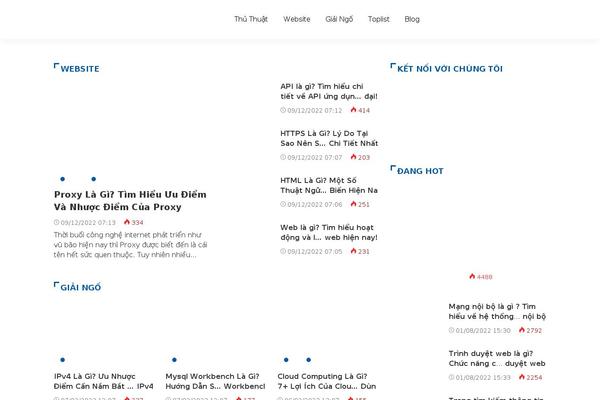Viewport: 600px width, 400px height.
Task: Click flame icon beside 4488 views
Action: pos(472,276)
